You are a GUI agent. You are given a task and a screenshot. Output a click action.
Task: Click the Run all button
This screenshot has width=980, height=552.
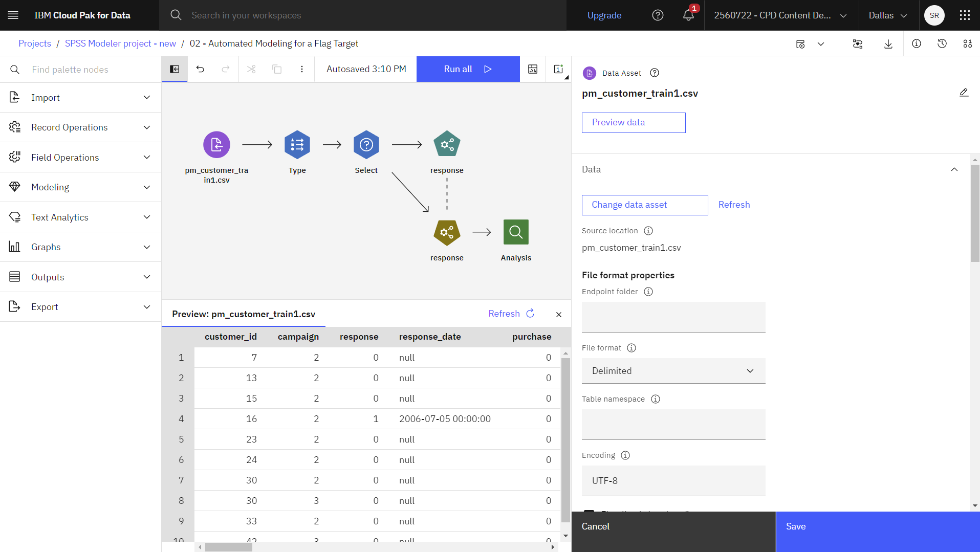pyautogui.click(x=468, y=69)
